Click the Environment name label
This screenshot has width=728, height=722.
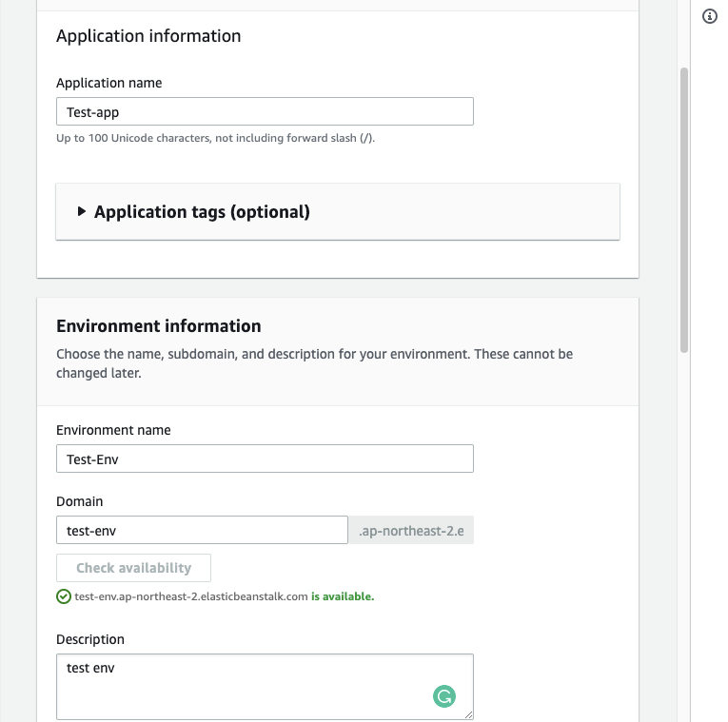[113, 430]
